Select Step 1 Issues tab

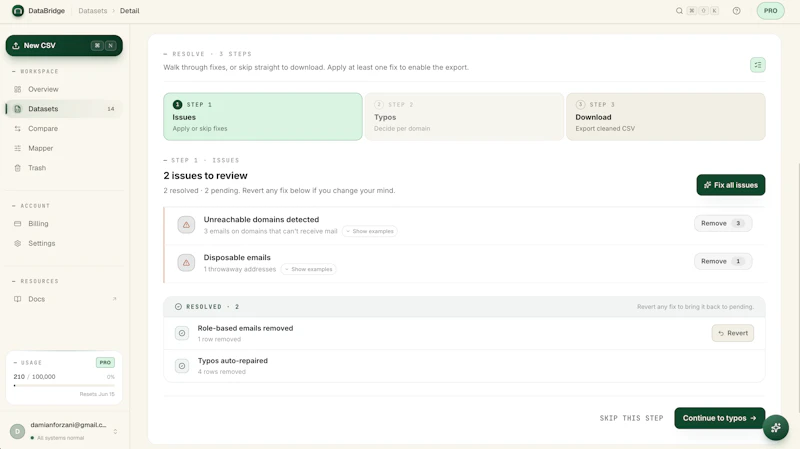click(x=263, y=116)
